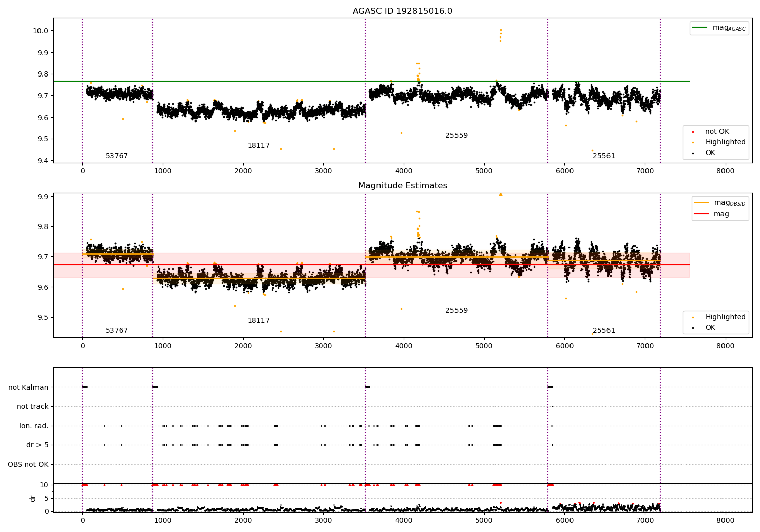Click the 'dr > 5' axis label
The width and height of the screenshot is (760, 532).
click(x=37, y=445)
